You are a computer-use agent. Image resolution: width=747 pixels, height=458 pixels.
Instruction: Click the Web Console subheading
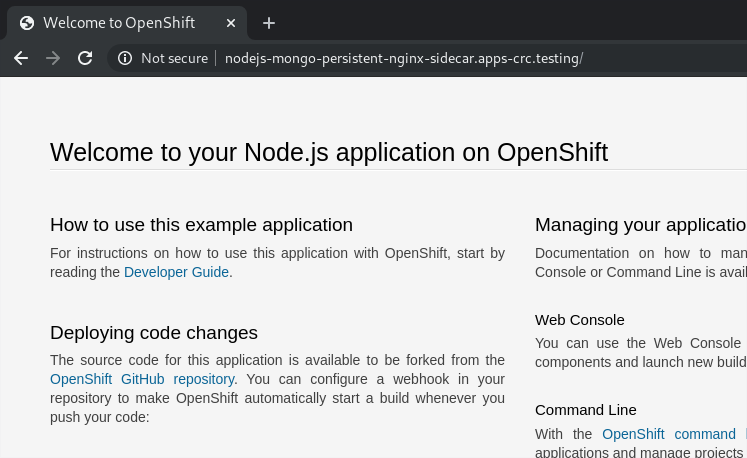(579, 320)
